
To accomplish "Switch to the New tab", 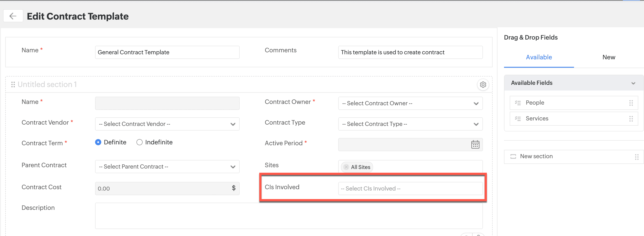I will [609, 57].
